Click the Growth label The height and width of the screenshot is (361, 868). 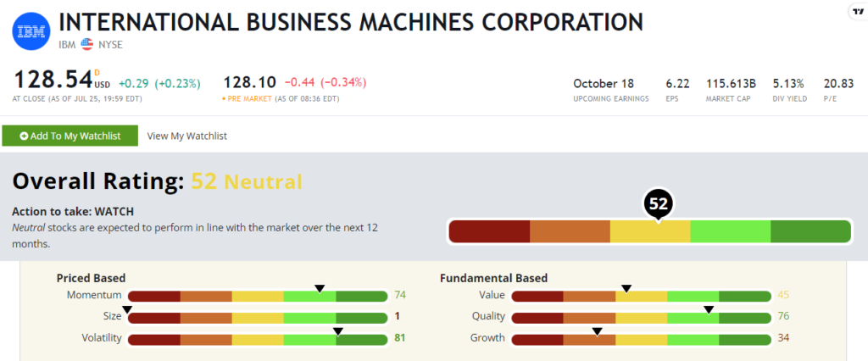coord(487,338)
